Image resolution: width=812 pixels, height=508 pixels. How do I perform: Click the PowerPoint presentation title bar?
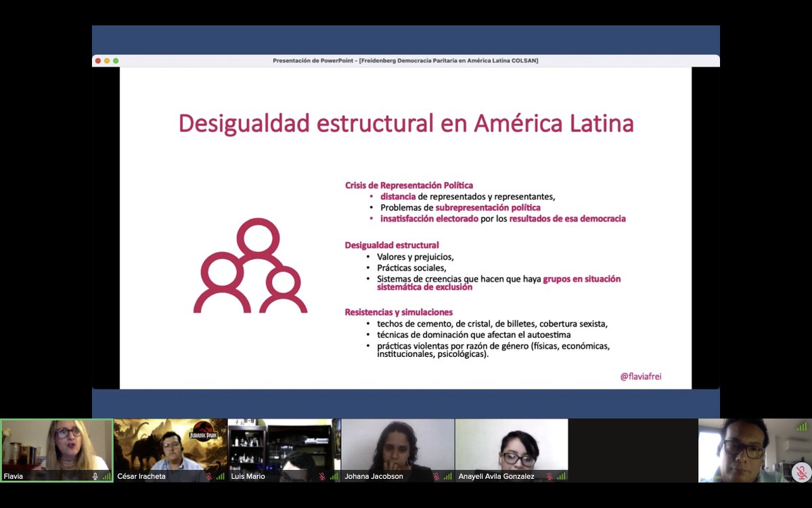pos(406,60)
